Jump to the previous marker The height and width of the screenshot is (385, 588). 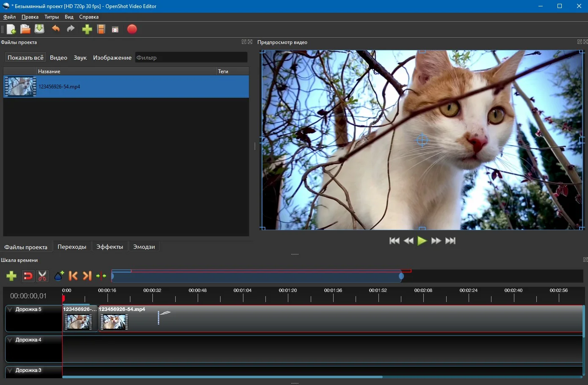[73, 276]
